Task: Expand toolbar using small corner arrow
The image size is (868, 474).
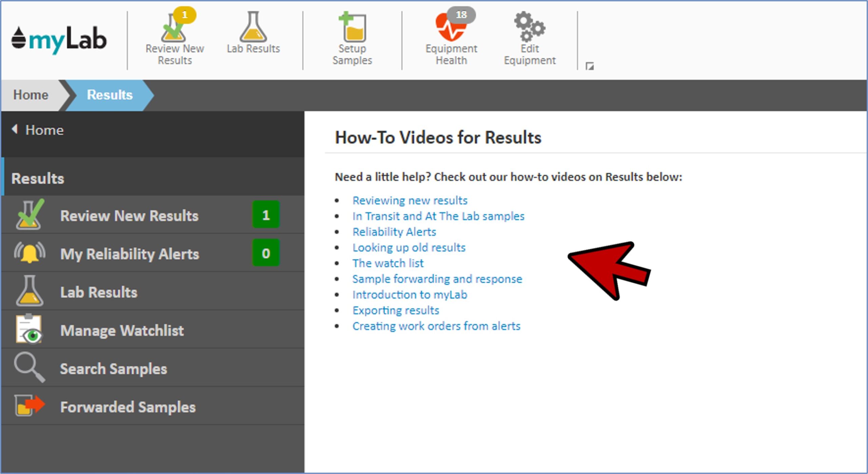Action: 589,66
